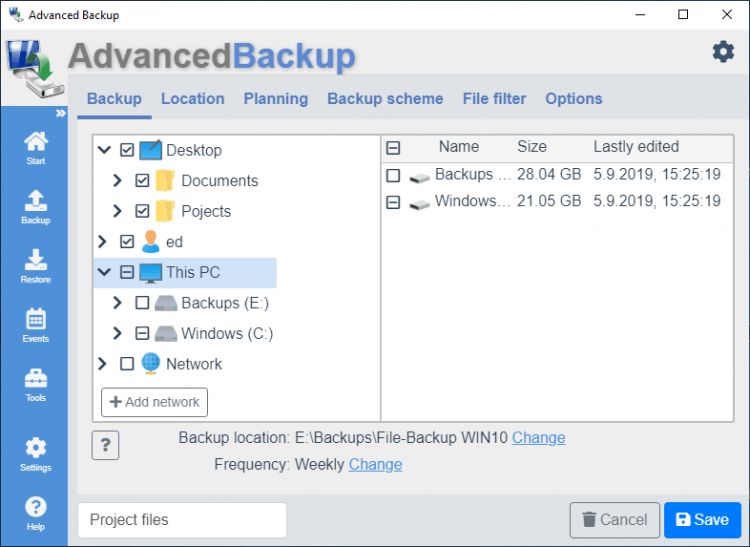
Task: Expand the Windows (C:) drive node
Action: 118,333
